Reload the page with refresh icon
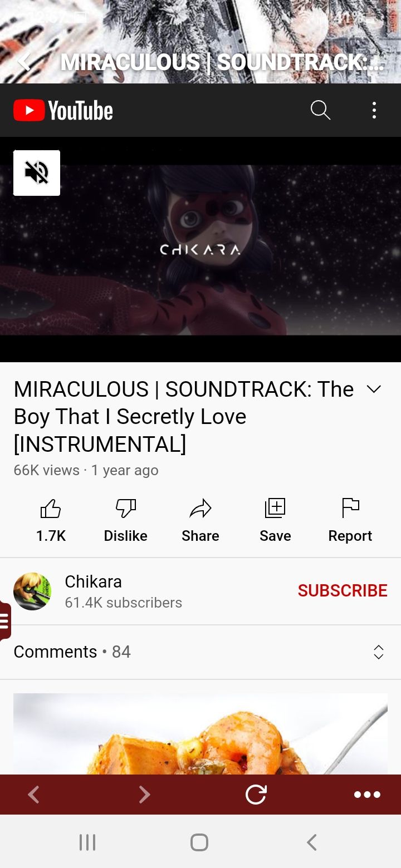Image resolution: width=401 pixels, height=868 pixels. coord(256,795)
